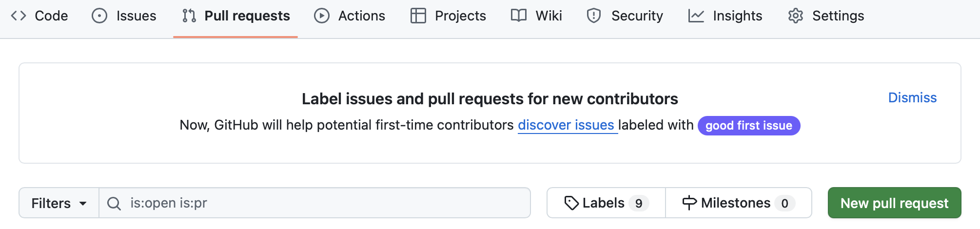Open the Actions tab

click(361, 16)
